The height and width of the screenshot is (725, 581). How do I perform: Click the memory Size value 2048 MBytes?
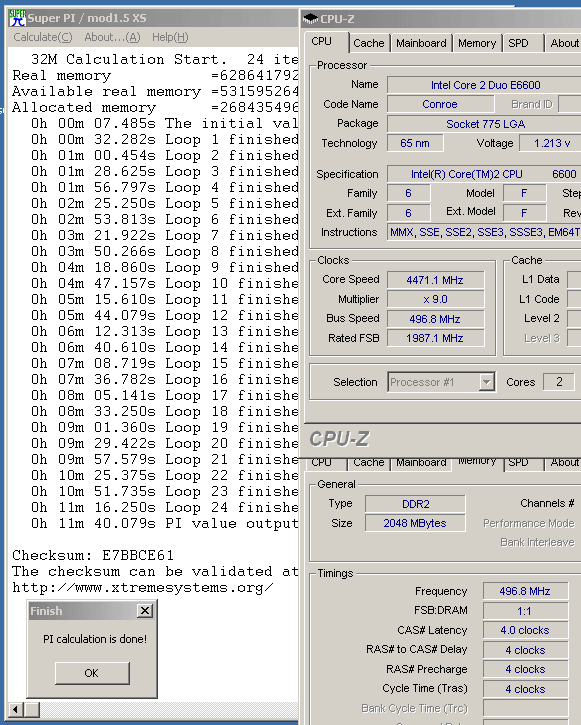[415, 523]
